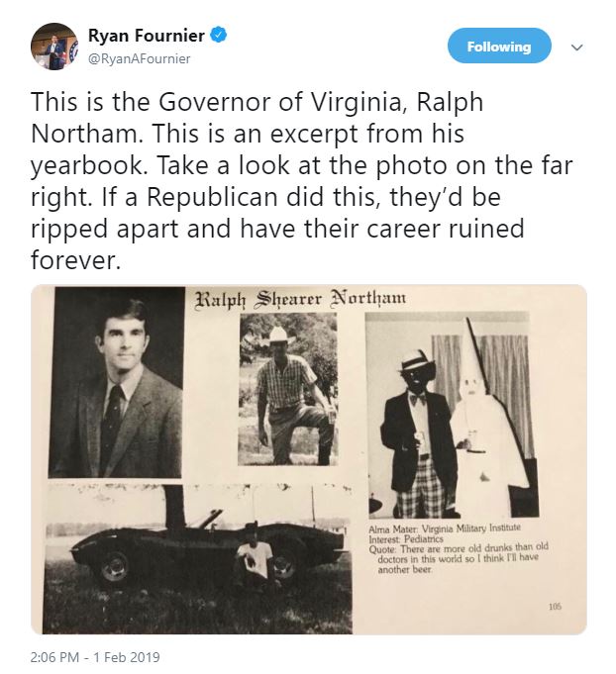This screenshot has width=616, height=674.
Task: Open Ryan Fournier's profile avatar
Action: click(54, 46)
